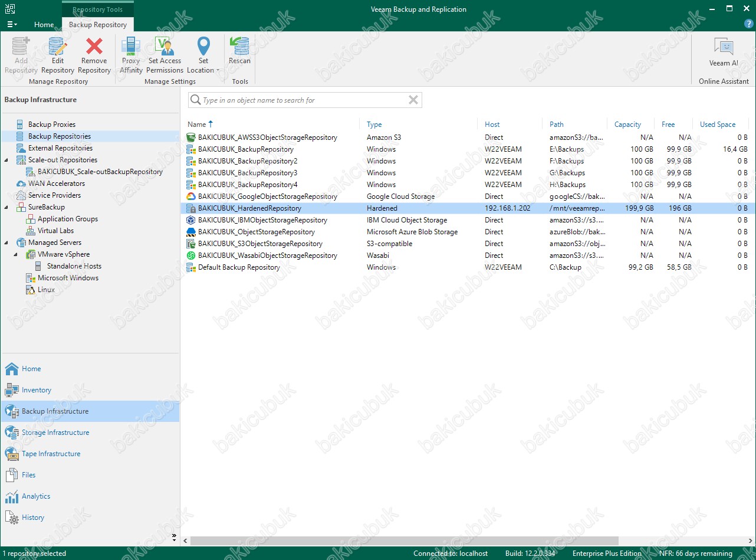
Task: Select the Backup Repository ribbon tab
Action: (x=98, y=25)
